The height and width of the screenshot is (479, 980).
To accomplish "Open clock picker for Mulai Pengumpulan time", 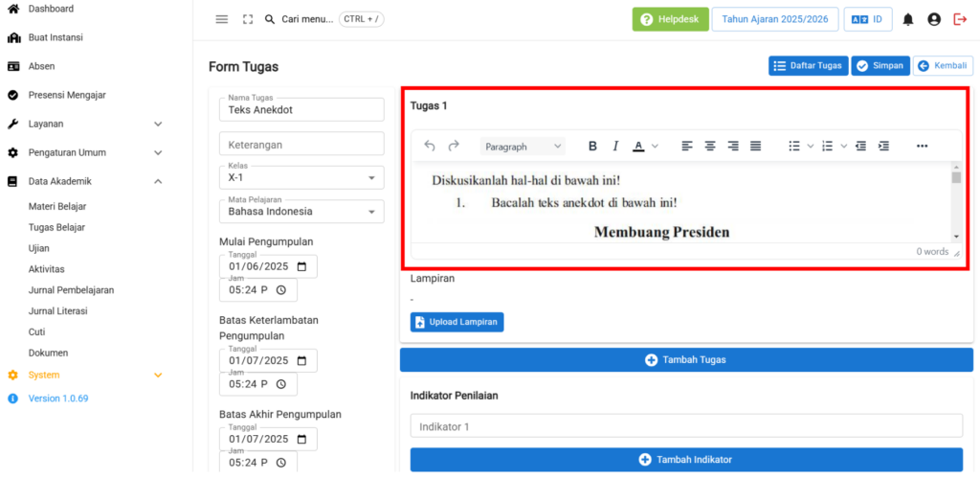I will pos(281,290).
